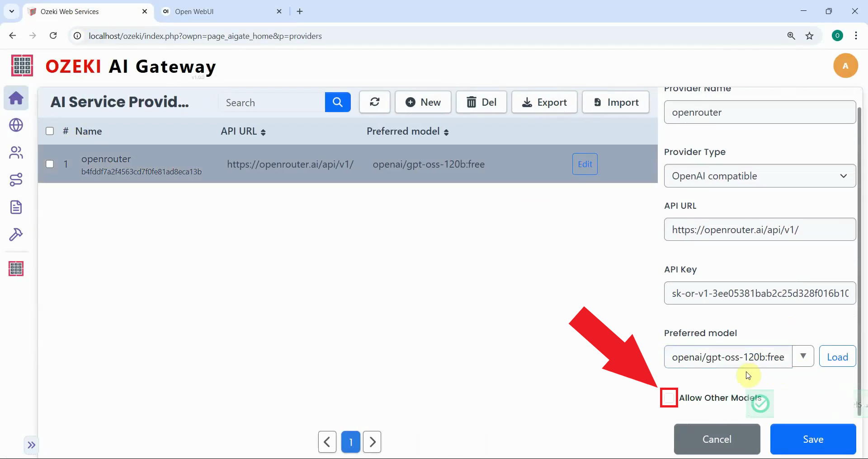Select the tools hammer icon in sidebar

pyautogui.click(x=16, y=234)
